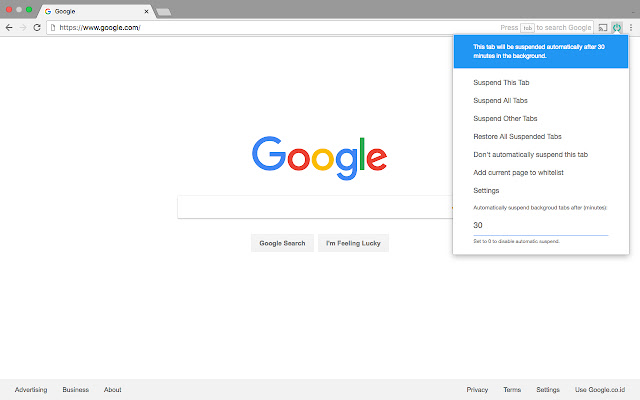Image resolution: width=640 pixels, height=400 pixels.
Task: Choose Suspend This Tab
Action: coord(501,82)
